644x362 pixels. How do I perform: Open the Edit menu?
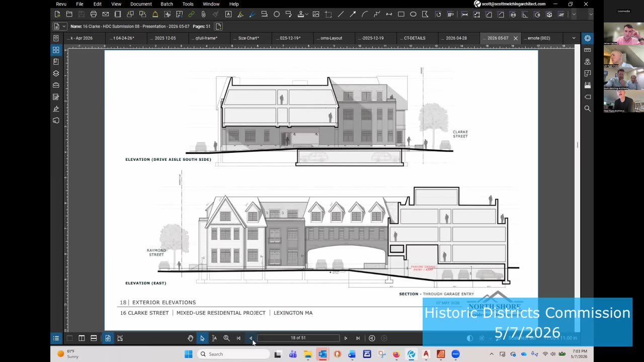click(97, 4)
